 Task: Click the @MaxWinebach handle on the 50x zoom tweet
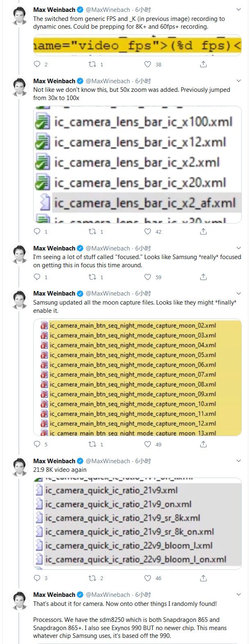(x=108, y=81)
